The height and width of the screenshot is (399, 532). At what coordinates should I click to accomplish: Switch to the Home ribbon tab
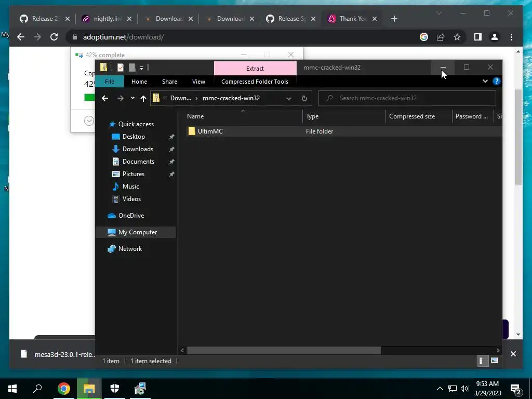(139, 82)
